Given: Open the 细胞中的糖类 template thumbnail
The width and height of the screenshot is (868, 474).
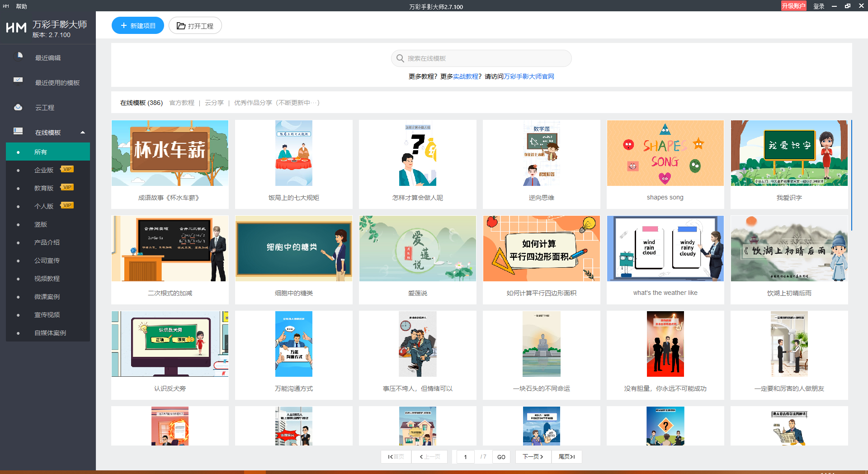Looking at the screenshot, I should (x=294, y=248).
